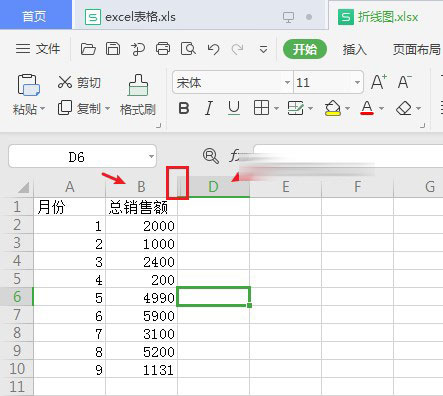Select row 1 header

(17, 207)
